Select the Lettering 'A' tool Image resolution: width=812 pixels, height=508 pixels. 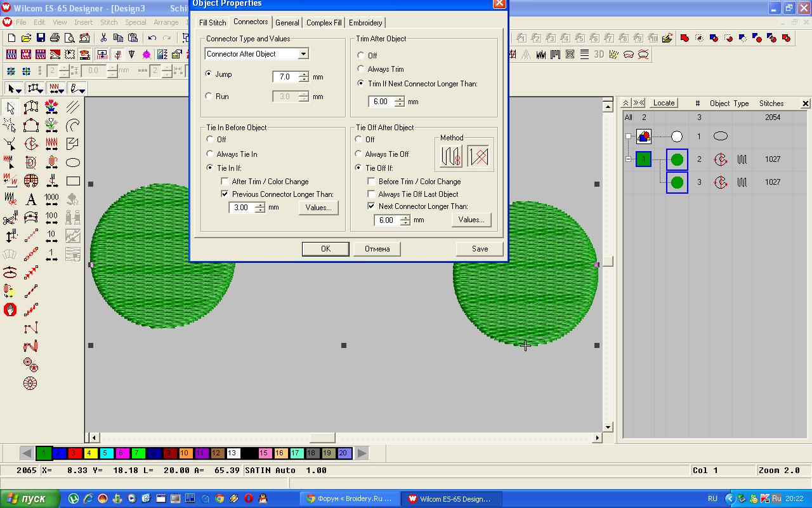point(31,199)
